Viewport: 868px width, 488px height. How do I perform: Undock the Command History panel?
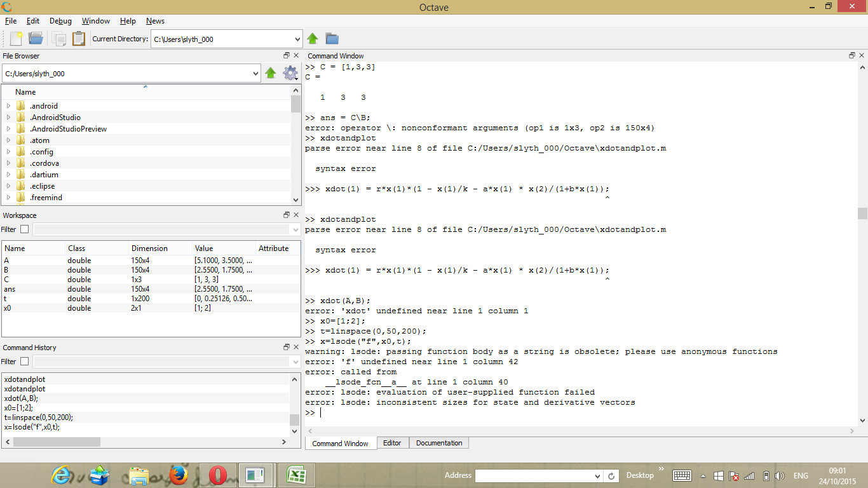tap(287, 348)
